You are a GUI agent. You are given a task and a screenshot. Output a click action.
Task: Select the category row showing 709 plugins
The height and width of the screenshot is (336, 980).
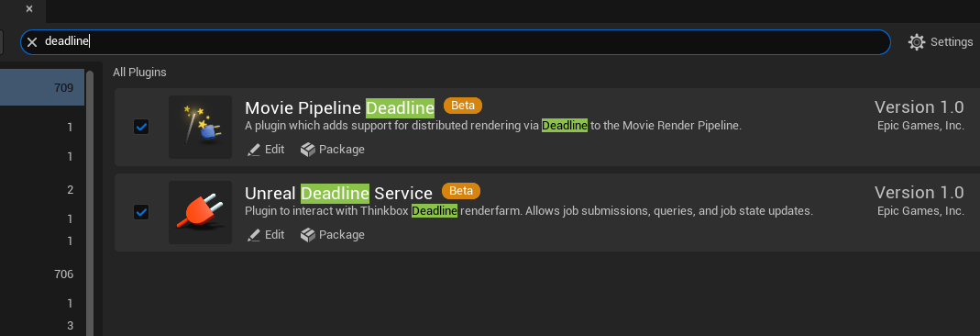click(42, 87)
